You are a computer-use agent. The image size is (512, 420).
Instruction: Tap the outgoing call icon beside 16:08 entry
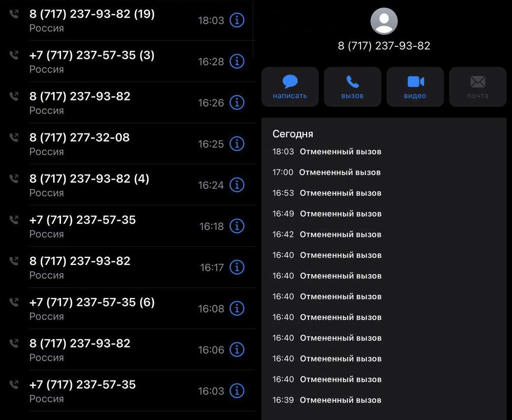[14, 302]
